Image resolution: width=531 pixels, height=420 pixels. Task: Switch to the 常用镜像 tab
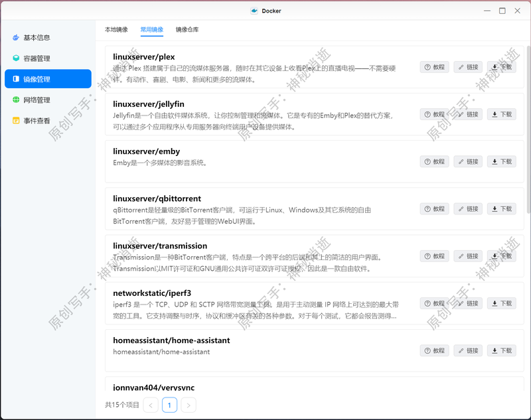pyautogui.click(x=152, y=30)
